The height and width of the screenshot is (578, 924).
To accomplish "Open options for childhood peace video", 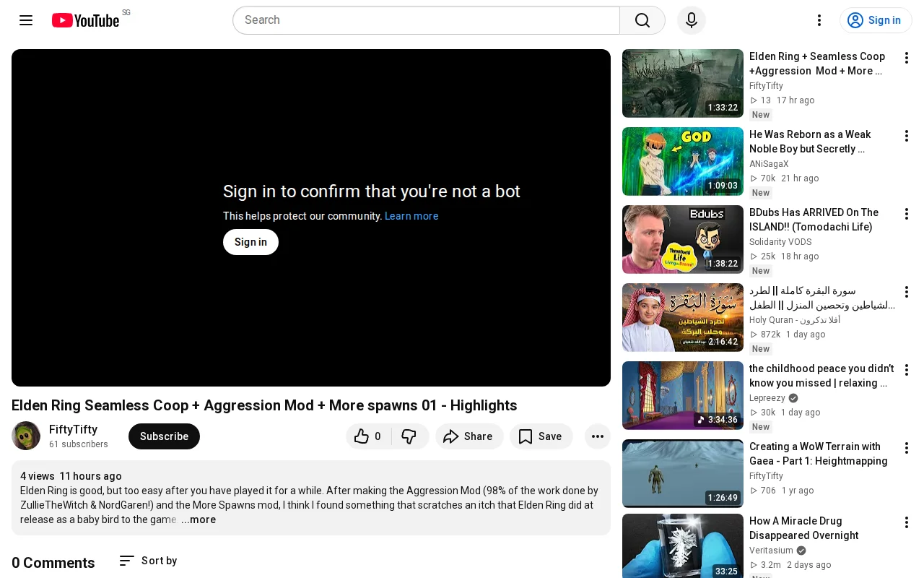I will (x=907, y=370).
